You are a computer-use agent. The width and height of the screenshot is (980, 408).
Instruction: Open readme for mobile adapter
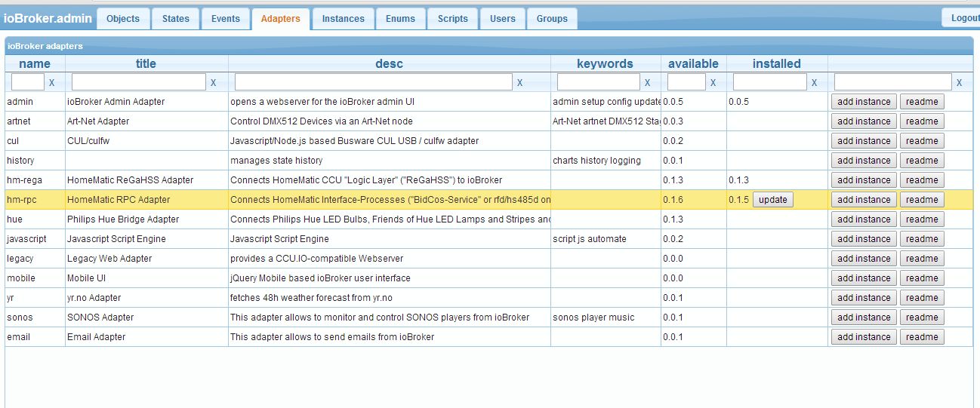tap(922, 278)
